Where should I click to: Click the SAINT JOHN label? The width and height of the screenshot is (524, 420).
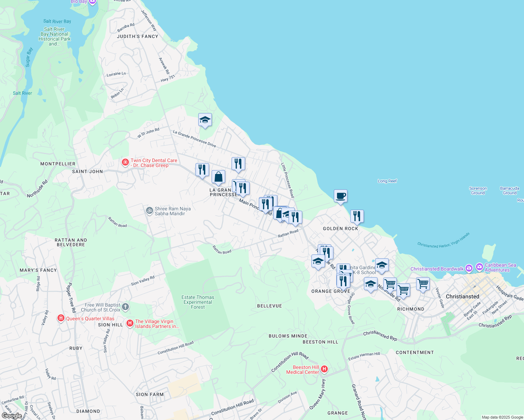coord(88,171)
